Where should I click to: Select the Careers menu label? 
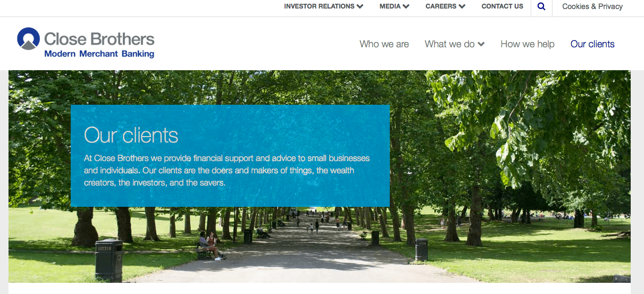(441, 6)
